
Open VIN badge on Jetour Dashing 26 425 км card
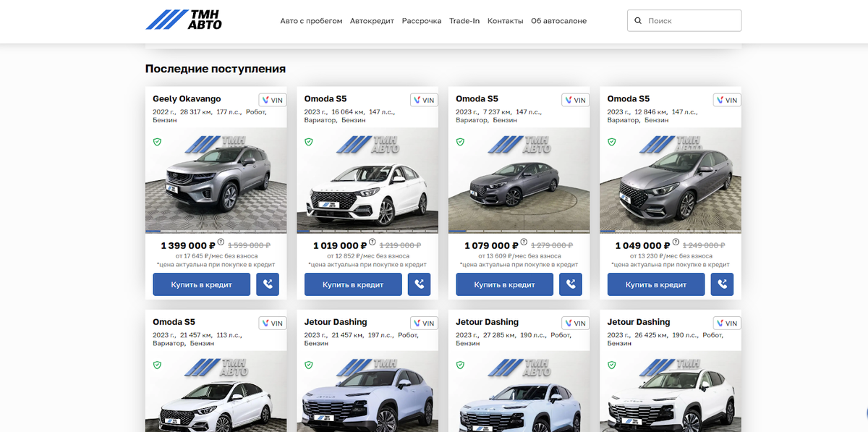(727, 323)
